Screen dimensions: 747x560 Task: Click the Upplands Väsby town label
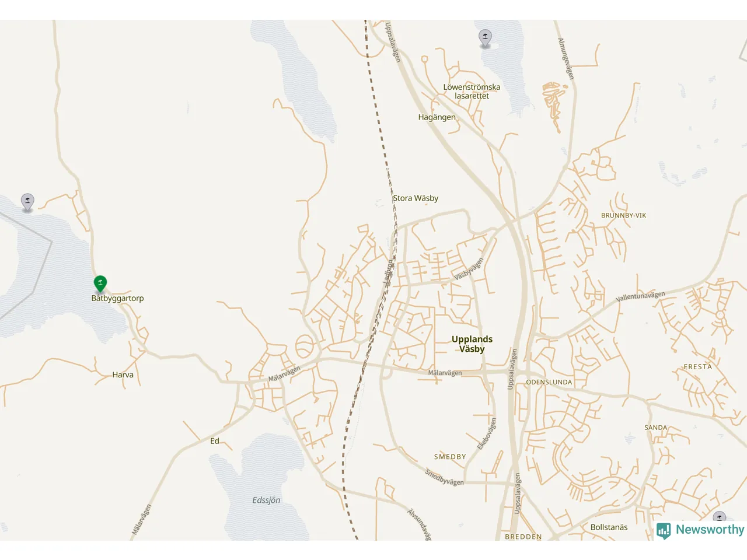472,344
